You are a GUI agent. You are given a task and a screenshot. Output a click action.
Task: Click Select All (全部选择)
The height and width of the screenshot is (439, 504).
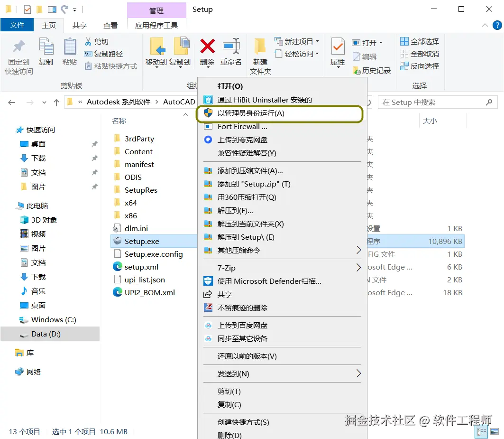click(420, 41)
